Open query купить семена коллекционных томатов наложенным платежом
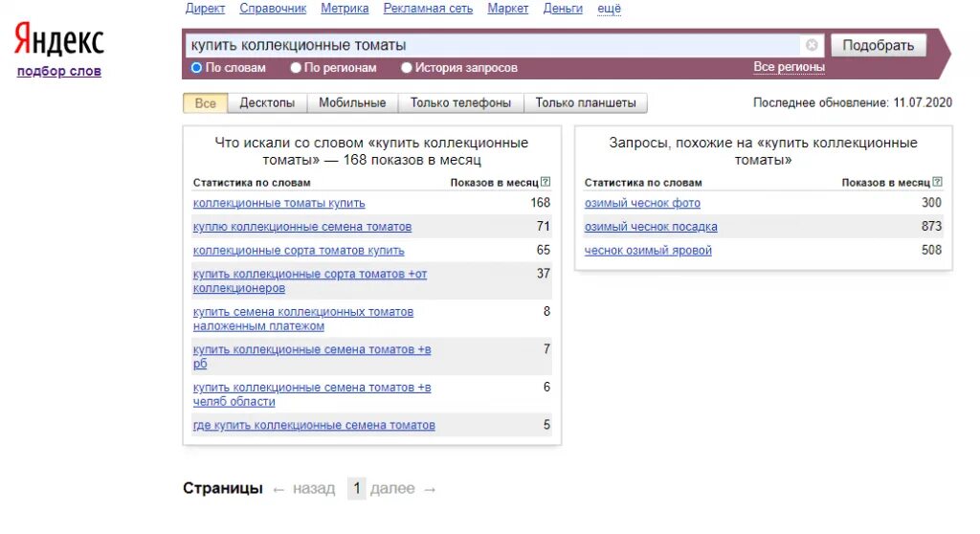This screenshot has width=980, height=534. pos(303,319)
